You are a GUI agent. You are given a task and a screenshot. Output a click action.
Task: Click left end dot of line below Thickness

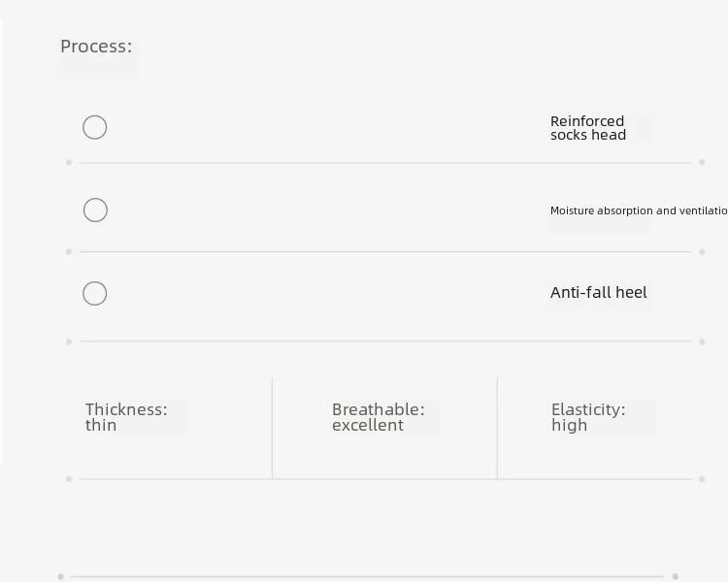69,479
